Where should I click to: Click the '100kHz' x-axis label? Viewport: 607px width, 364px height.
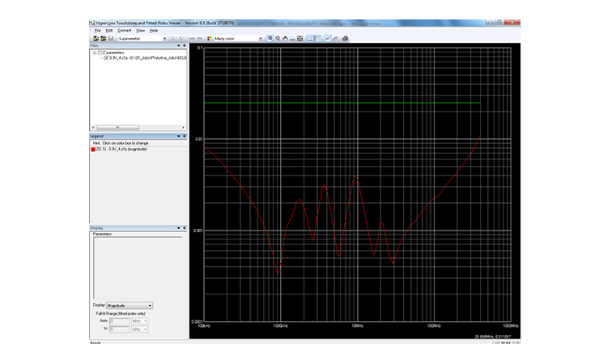[x=204, y=326]
